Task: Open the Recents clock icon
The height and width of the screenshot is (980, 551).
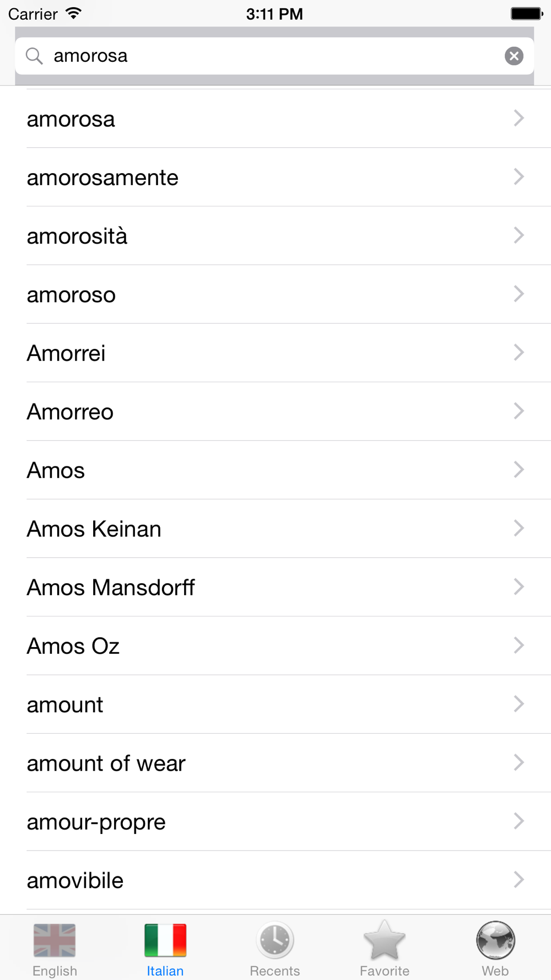Action: point(275,940)
